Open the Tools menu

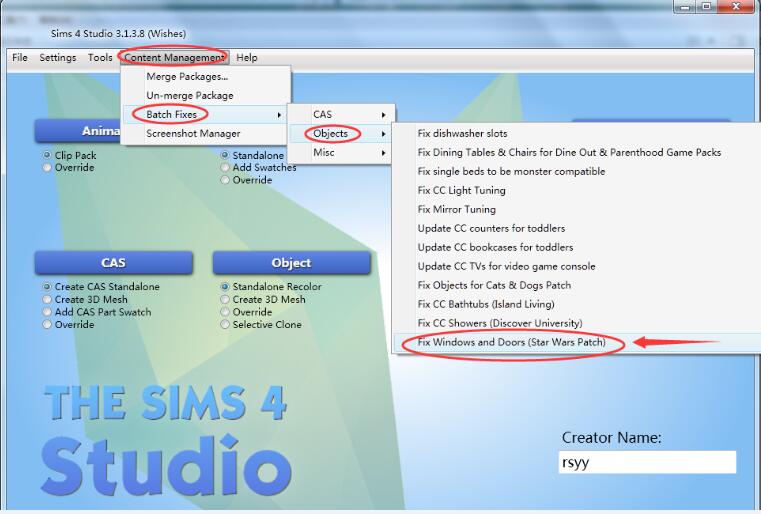[x=100, y=57]
